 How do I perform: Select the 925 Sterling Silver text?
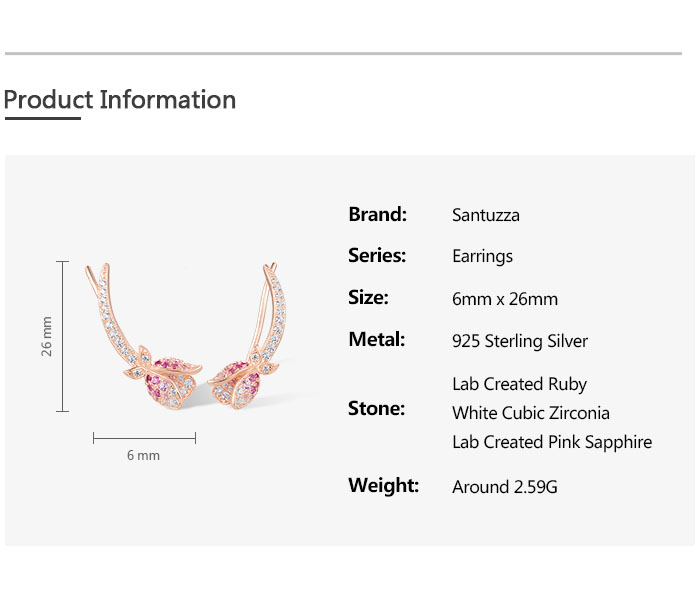coord(520,341)
